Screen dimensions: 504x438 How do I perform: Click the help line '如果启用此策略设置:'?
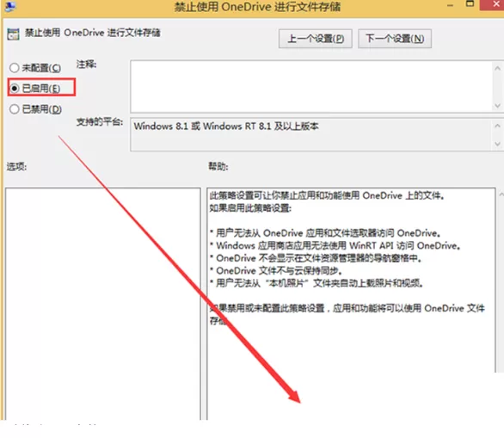[x=250, y=208]
